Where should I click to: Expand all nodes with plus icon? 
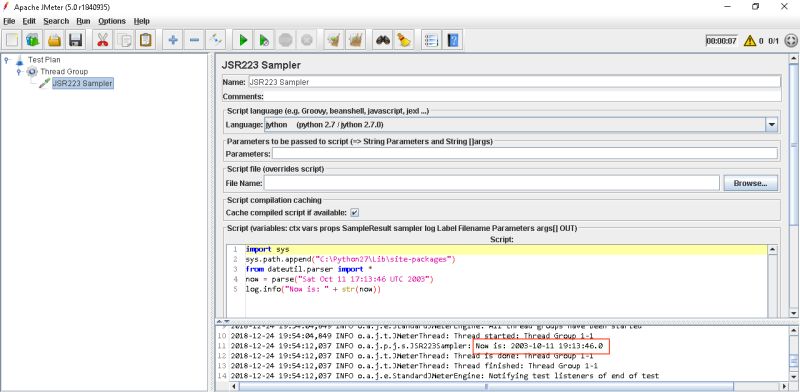tap(173, 40)
